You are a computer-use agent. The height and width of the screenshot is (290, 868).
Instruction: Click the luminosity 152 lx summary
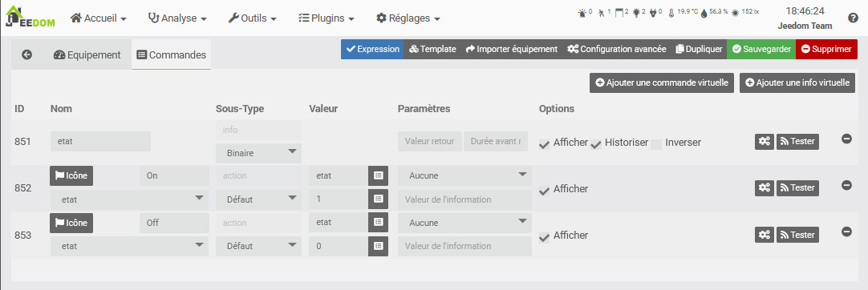pyautogui.click(x=745, y=12)
